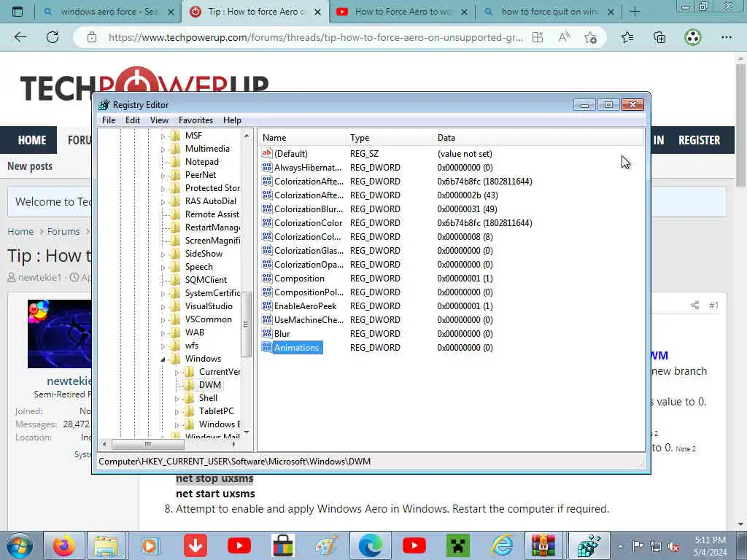Expand the TabletPC key in tree

pyautogui.click(x=177, y=411)
